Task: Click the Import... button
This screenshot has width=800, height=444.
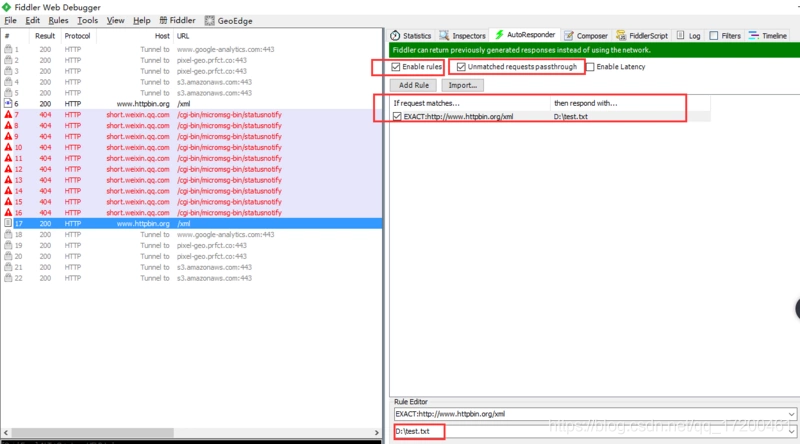Action: click(x=462, y=85)
